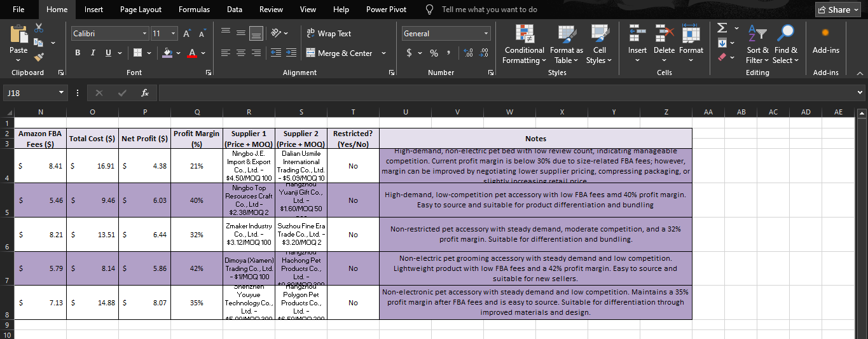Apply the red Font Color A
868x339 pixels.
192,53
